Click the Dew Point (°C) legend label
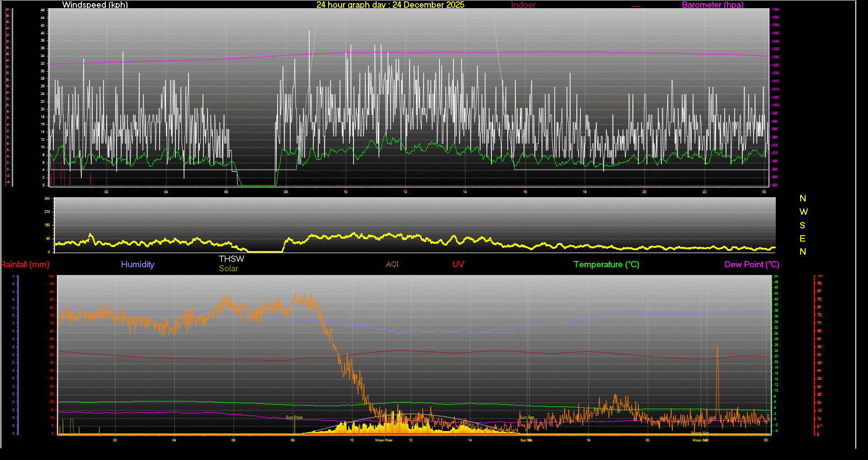 coord(751,265)
